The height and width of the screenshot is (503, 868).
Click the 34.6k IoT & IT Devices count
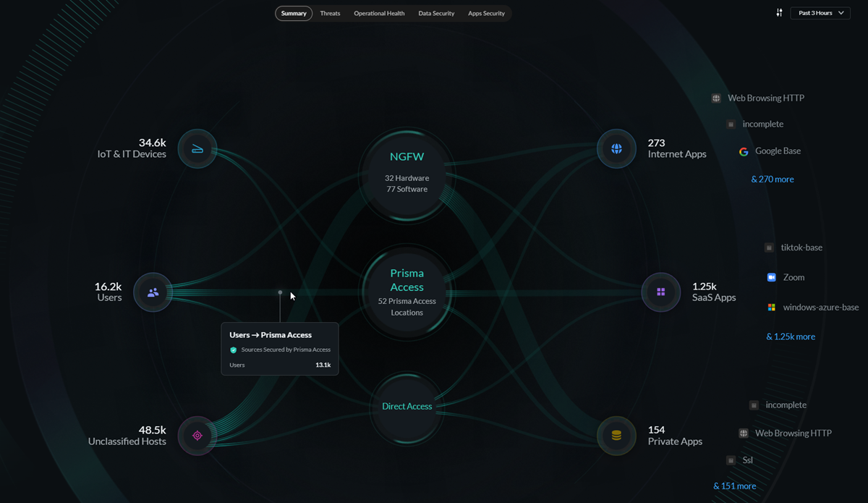(x=153, y=143)
